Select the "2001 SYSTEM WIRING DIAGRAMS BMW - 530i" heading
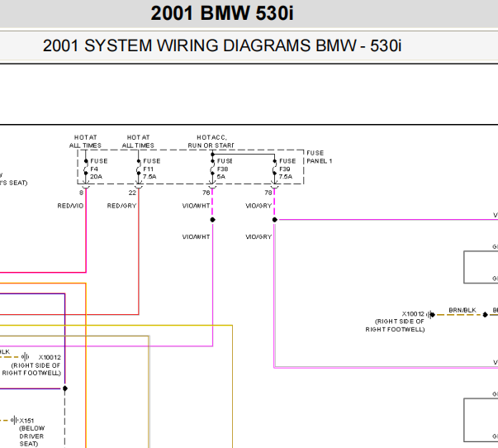The image size is (498, 448). pos(222,45)
